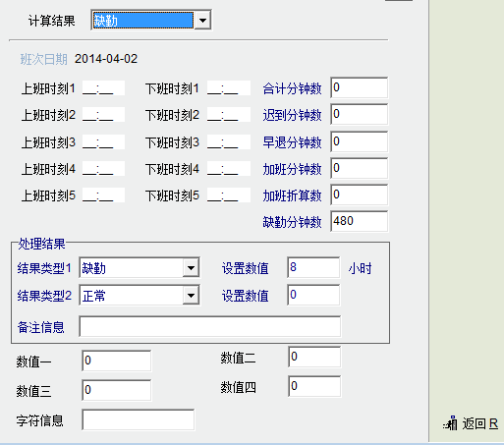The width and height of the screenshot is (504, 445).
Task: Click the 上班时刻1 time field
Action: click(x=103, y=88)
